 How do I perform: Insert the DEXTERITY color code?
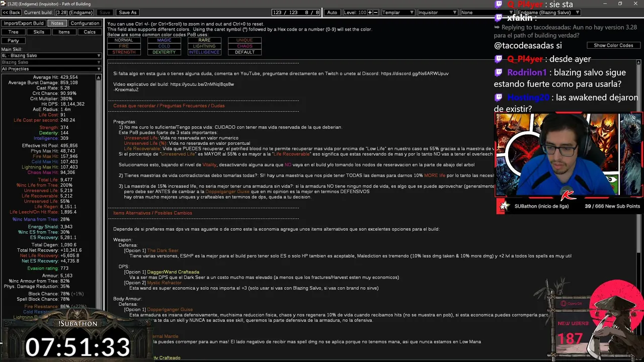tap(164, 52)
